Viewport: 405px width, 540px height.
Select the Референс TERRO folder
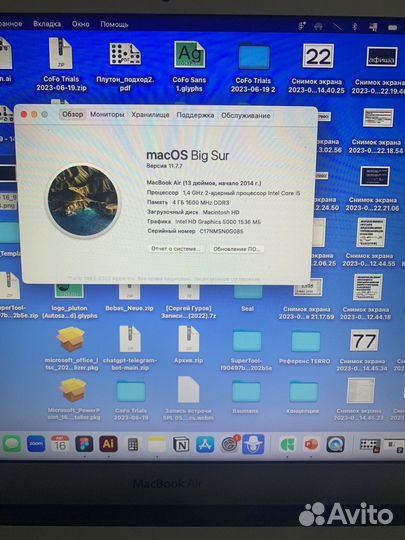[x=305, y=341]
